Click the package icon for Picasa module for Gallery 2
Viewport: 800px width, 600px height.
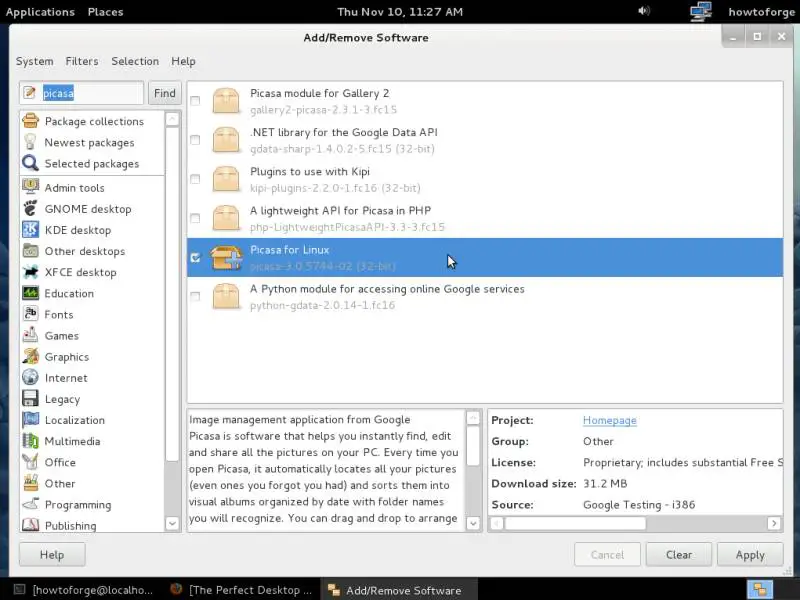pyautogui.click(x=226, y=101)
